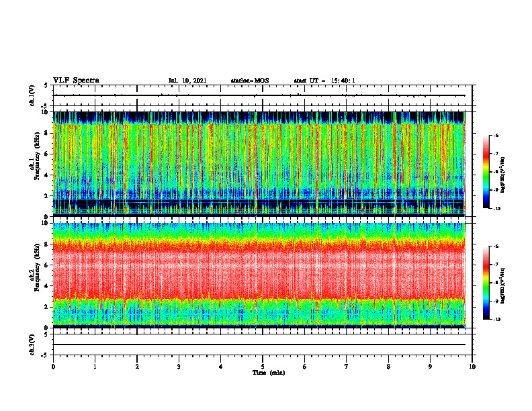This screenshot has height=411, width=532.
Task: Click the 'Time (min)' axis label
Action: pos(269,373)
